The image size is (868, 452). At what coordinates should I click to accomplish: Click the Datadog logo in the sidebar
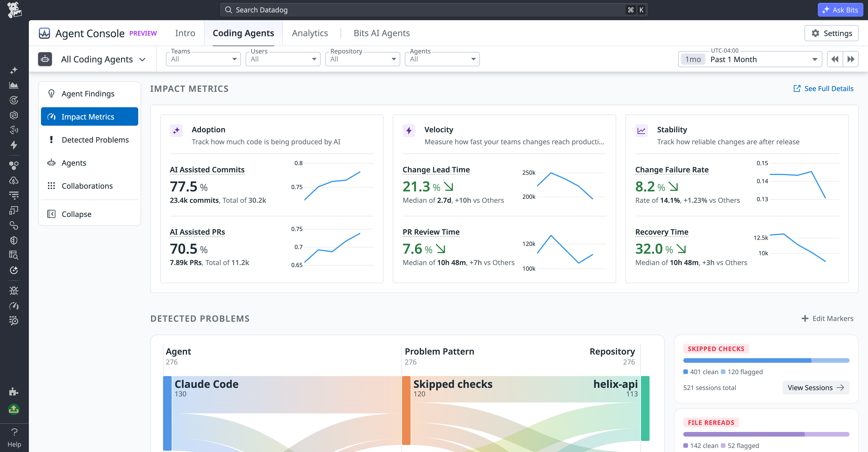tap(14, 10)
